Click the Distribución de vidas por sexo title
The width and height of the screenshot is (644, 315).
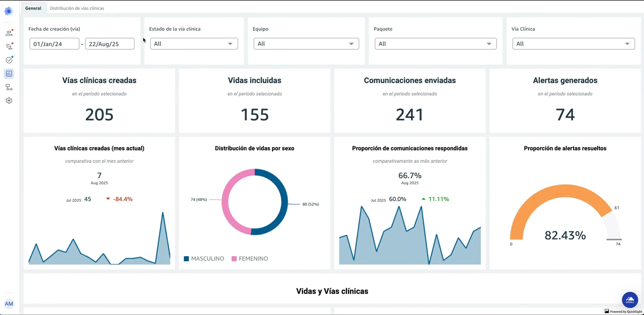click(254, 148)
